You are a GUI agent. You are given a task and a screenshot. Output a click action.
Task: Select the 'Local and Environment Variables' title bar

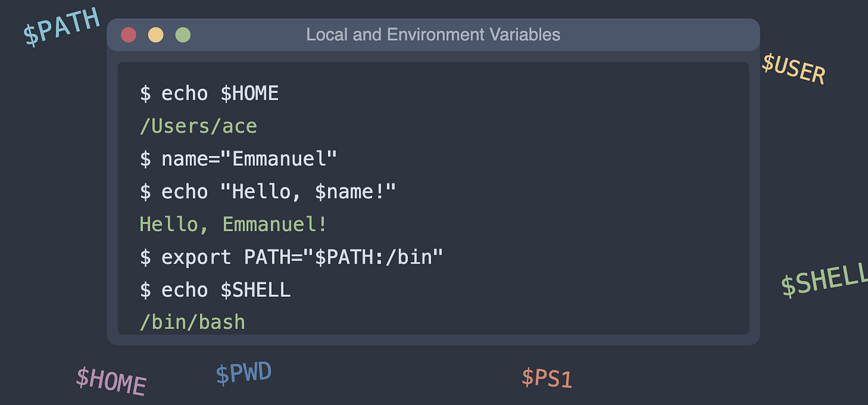point(433,35)
